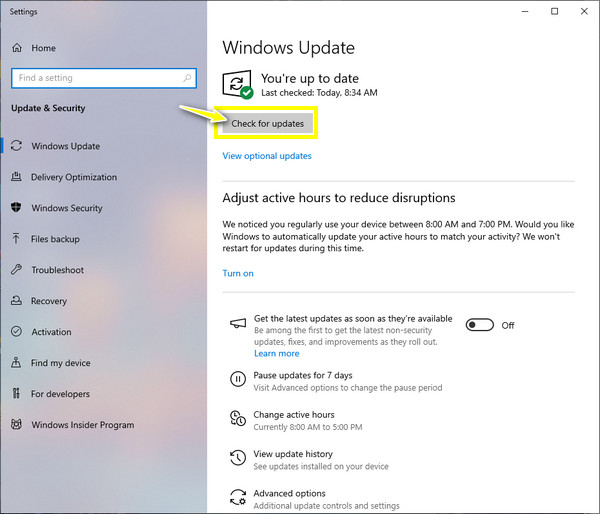Click the Find a setting search box

coord(104,78)
